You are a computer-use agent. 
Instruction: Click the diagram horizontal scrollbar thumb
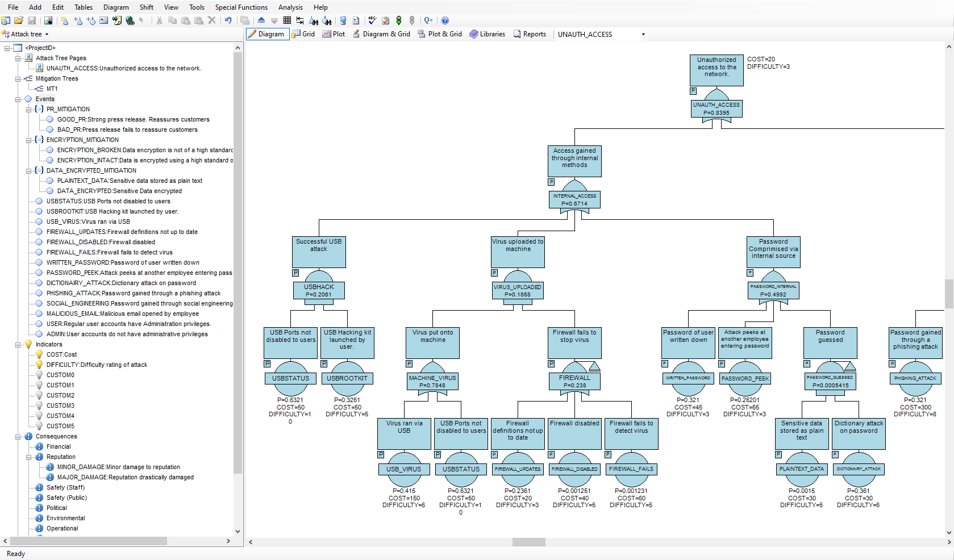click(x=528, y=542)
